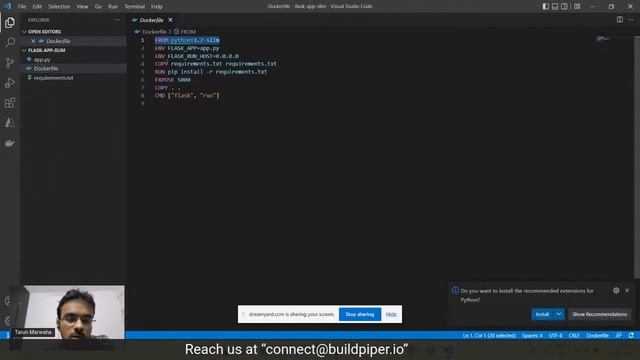This screenshot has width=640, height=360.
Task: Open notification settings gear
Action: [616, 290]
